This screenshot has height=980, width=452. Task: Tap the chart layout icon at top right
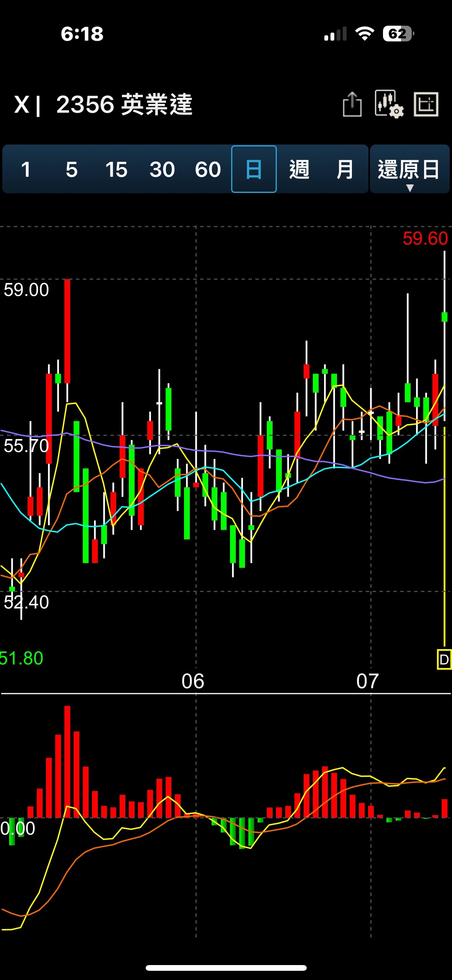coord(426,104)
